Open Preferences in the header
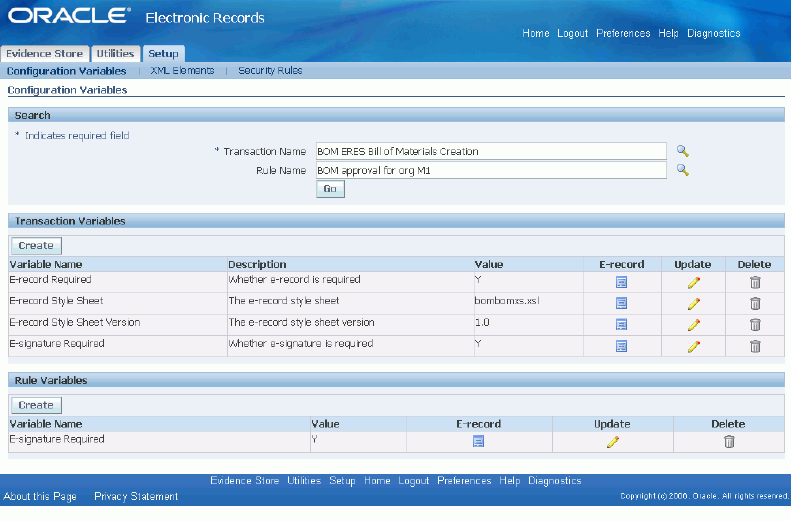The height and width of the screenshot is (521, 791). [x=623, y=33]
